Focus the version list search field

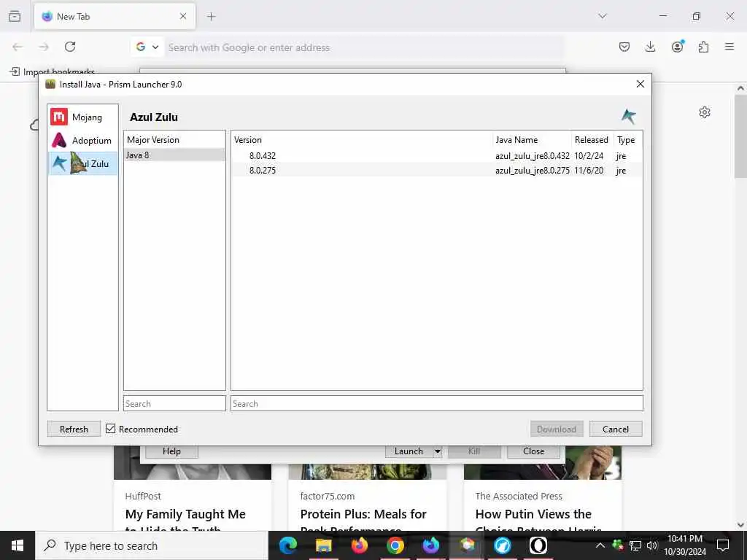coord(437,403)
